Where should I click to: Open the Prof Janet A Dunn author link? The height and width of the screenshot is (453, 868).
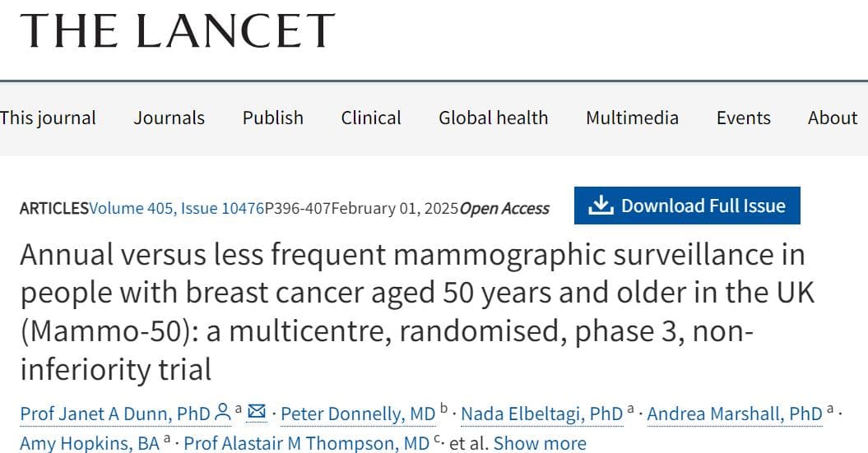tap(115, 414)
